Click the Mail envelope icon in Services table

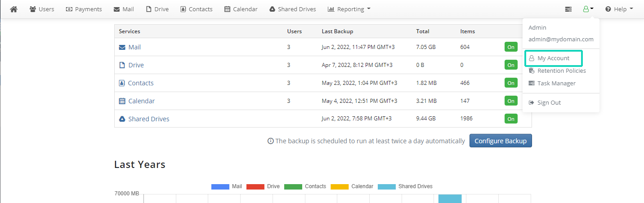coord(122,47)
